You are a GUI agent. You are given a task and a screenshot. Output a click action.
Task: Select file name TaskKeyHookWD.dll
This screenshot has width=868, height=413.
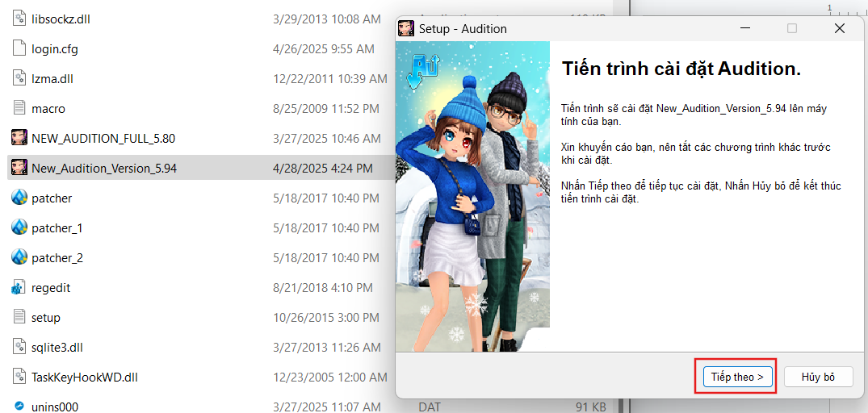coord(85,378)
